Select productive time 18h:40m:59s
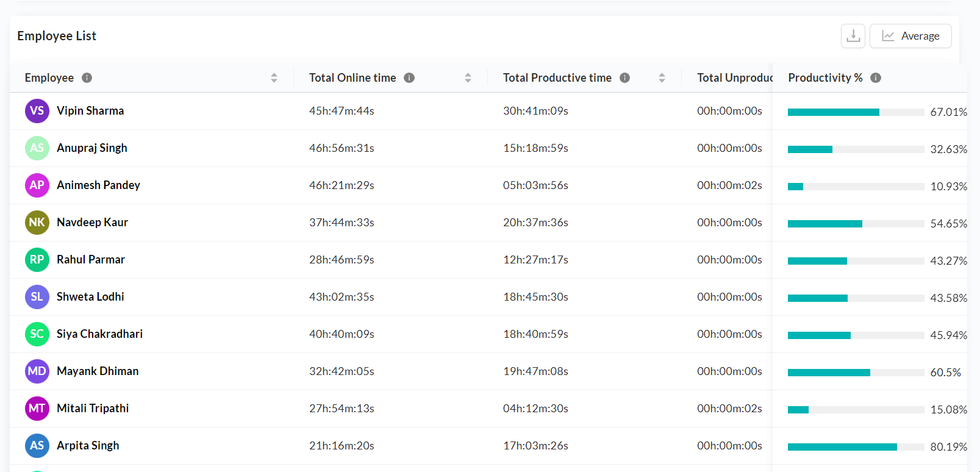This screenshot has height=472, width=980. [535, 334]
